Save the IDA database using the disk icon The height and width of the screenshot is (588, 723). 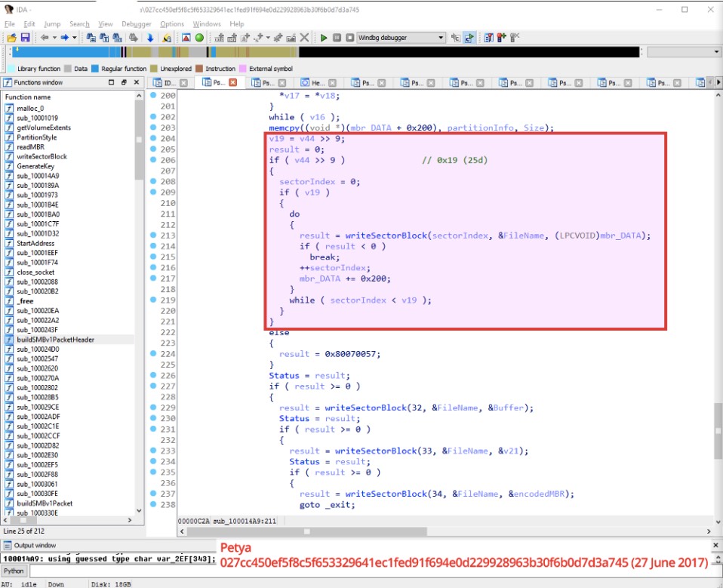(25, 38)
